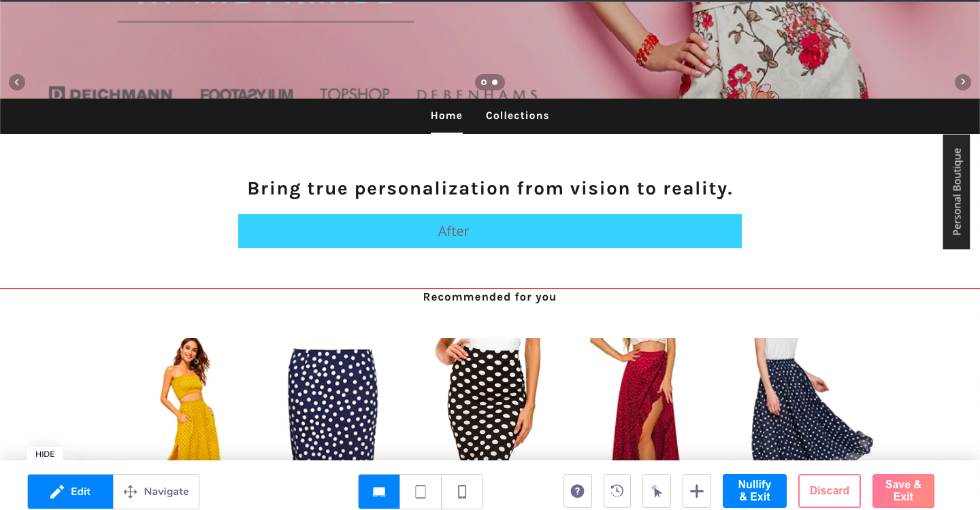Viewport: 980px width, 510px height.
Task: Click the Discard button
Action: [830, 491]
